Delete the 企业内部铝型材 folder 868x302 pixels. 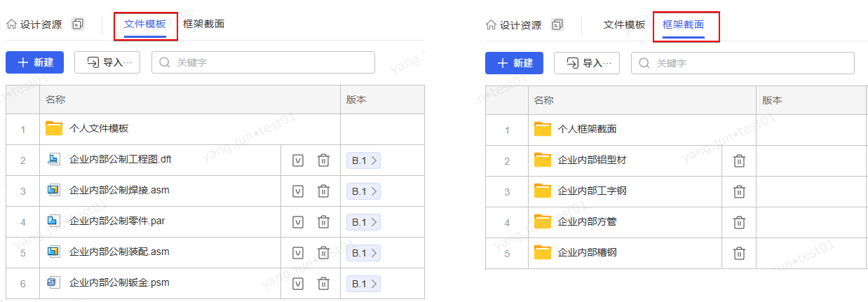(x=739, y=160)
